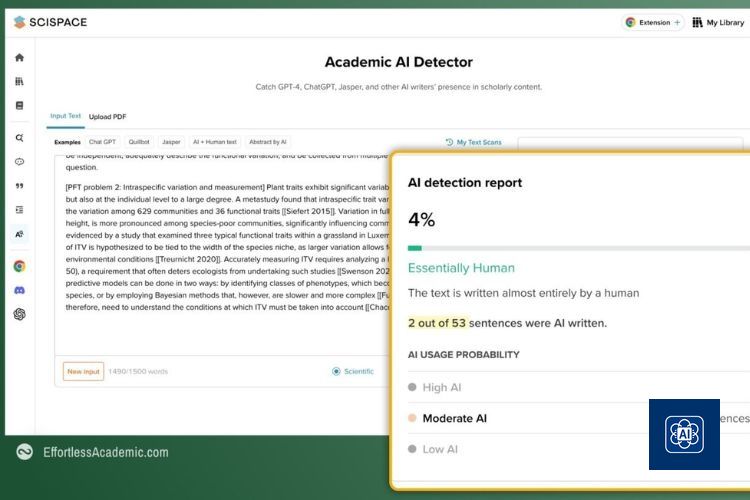This screenshot has height=500, width=750.
Task: Open the chat bubble sidebar icon
Action: pos(19,162)
